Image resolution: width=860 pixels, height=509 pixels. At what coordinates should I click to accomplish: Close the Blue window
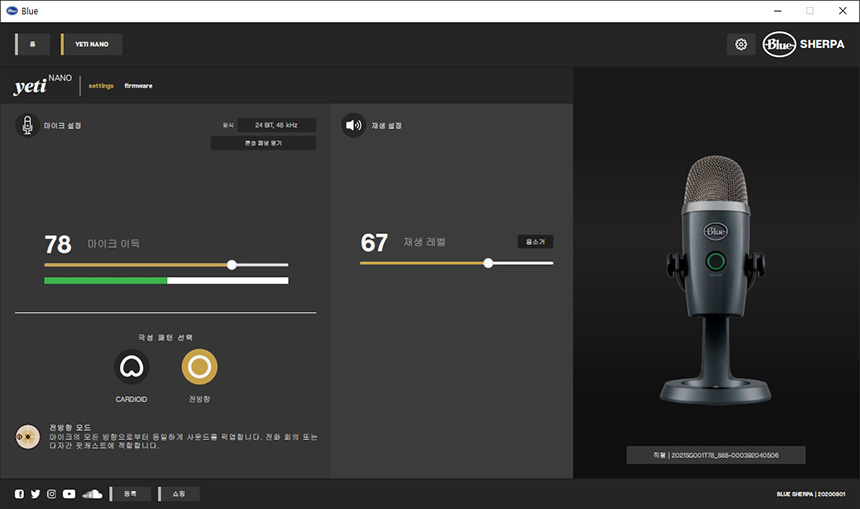(x=842, y=11)
